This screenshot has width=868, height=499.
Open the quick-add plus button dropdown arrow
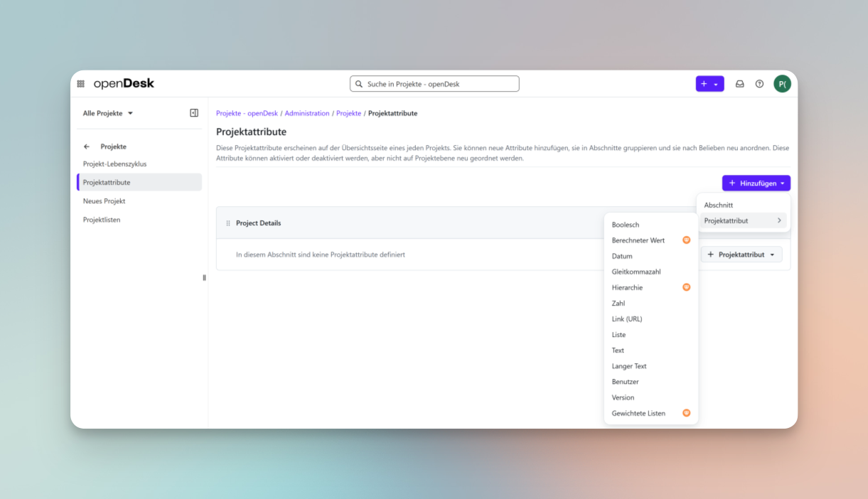(717, 83)
